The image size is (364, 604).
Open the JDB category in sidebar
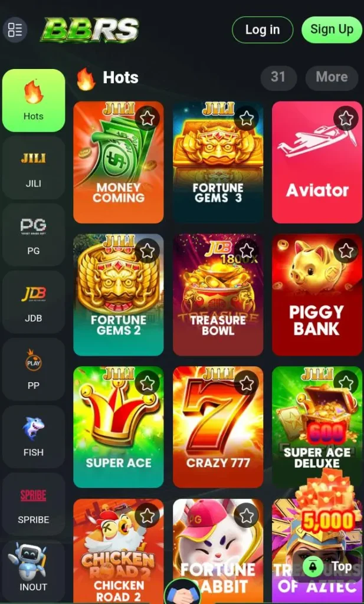click(34, 302)
